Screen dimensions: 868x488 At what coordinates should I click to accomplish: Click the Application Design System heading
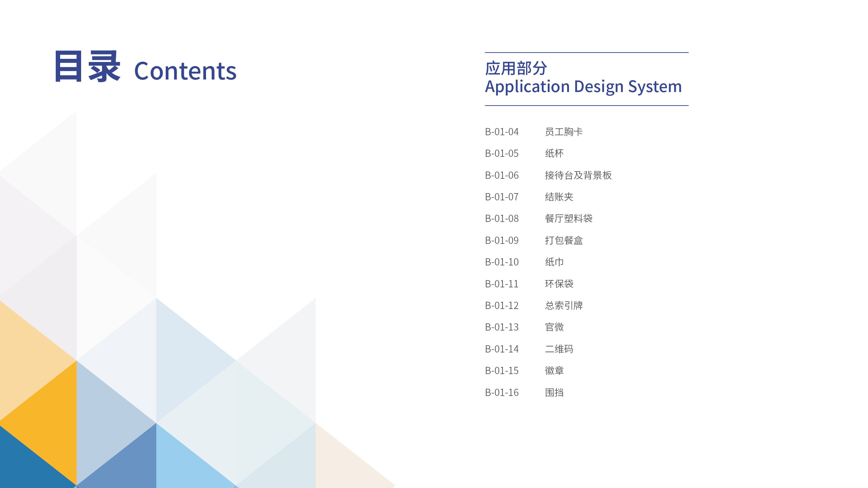[x=583, y=87]
